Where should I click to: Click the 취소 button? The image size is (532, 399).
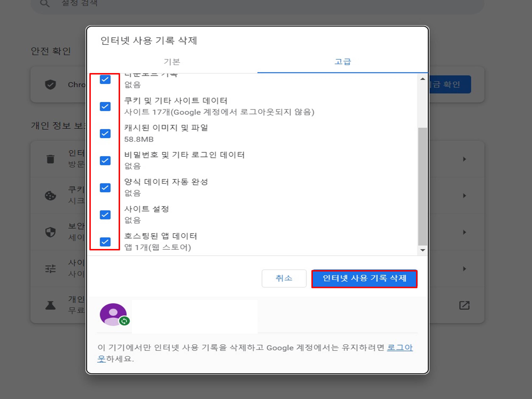point(284,279)
